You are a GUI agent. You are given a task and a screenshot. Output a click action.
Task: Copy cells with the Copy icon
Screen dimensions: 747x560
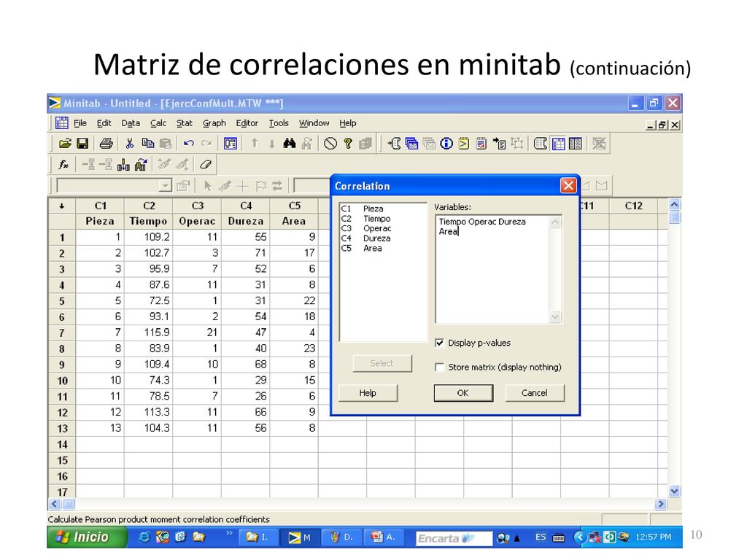pyautogui.click(x=147, y=144)
